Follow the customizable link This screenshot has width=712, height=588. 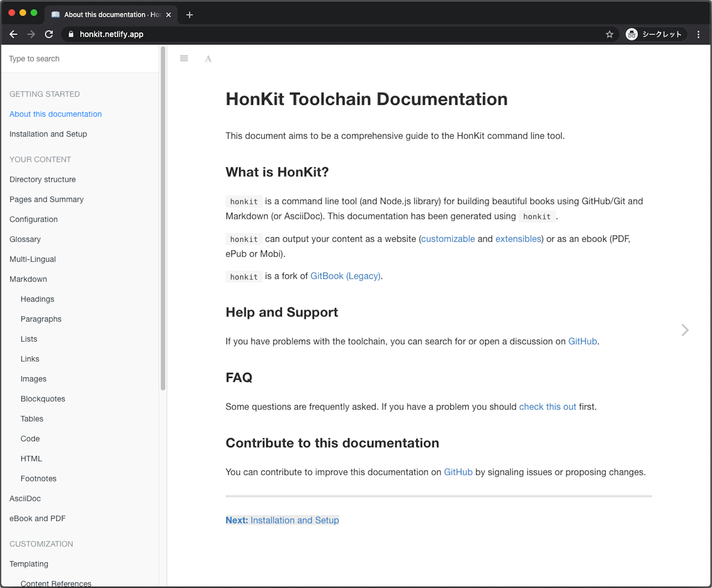[448, 239]
